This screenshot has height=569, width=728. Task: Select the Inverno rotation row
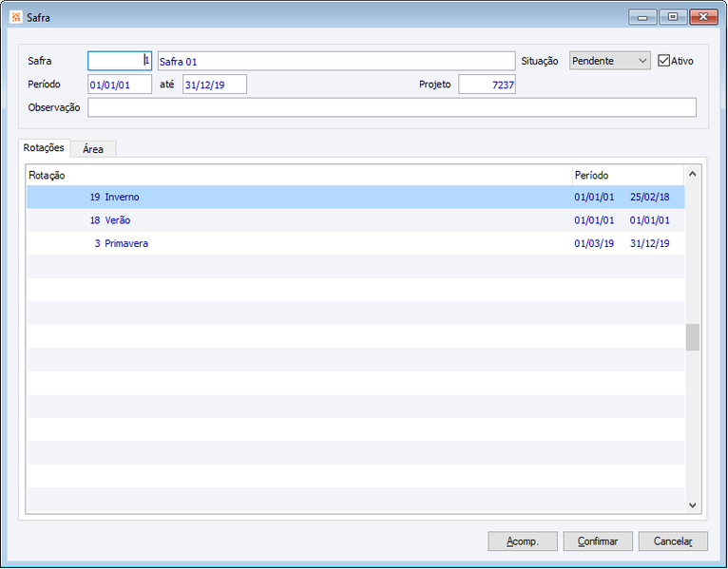point(355,197)
